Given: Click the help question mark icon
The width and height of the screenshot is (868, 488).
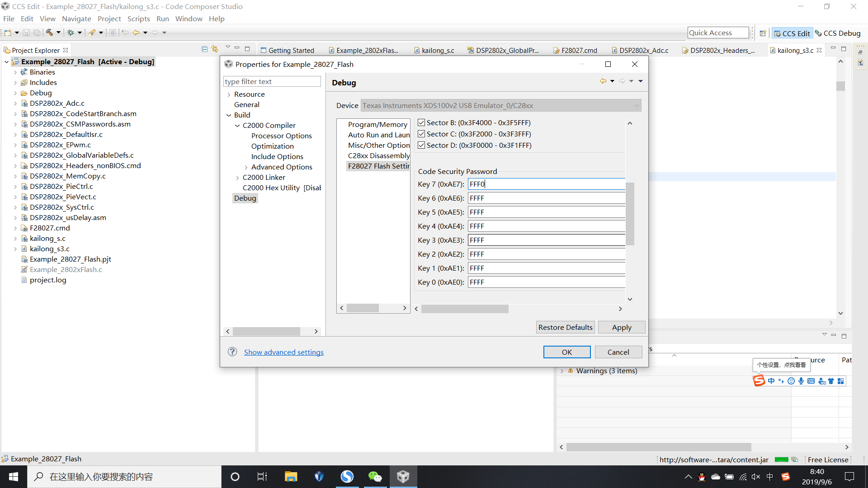Looking at the screenshot, I should click(x=232, y=352).
